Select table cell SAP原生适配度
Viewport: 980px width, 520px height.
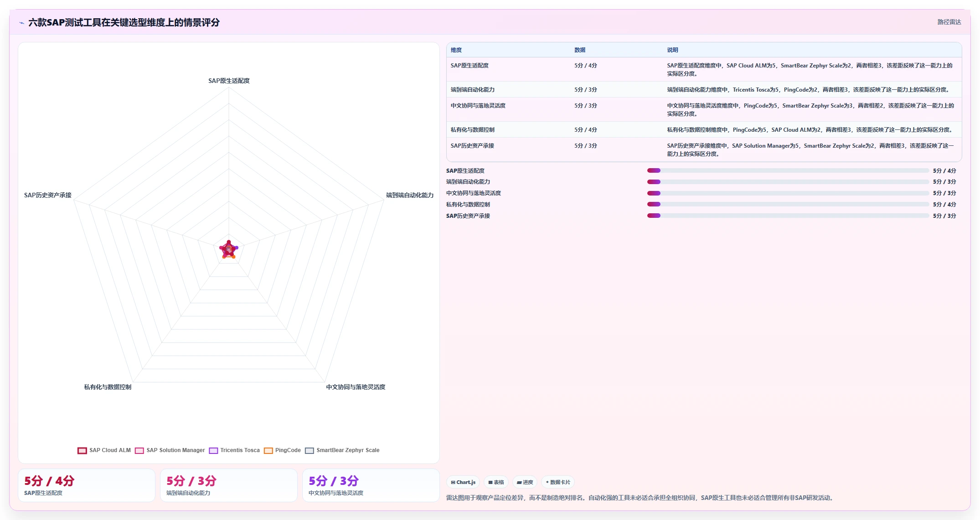coord(469,66)
